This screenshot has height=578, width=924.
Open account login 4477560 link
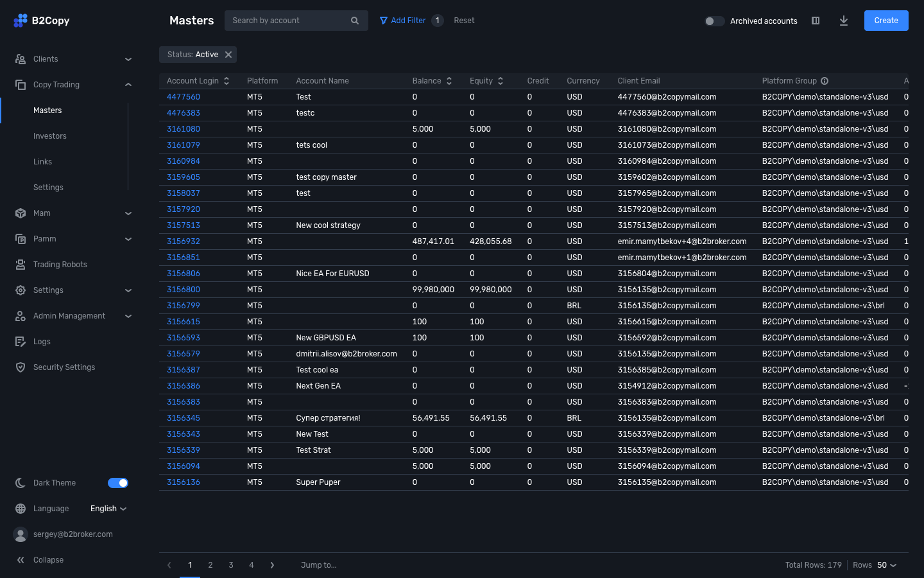[x=184, y=97]
